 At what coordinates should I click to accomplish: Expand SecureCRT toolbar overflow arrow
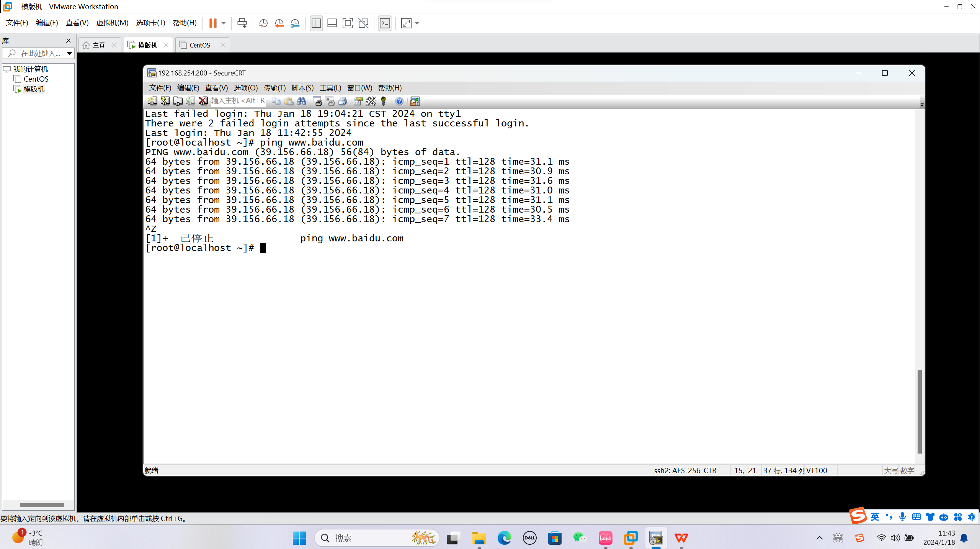[x=922, y=105]
